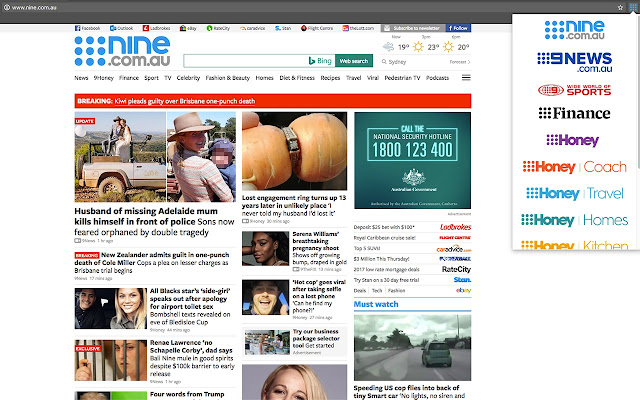Open the 9Honey navigation item

point(104,78)
